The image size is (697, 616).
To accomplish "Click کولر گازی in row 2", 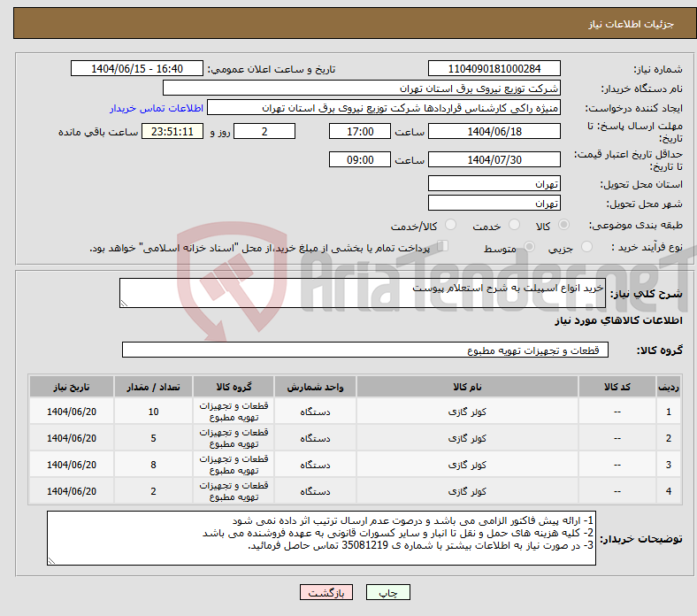I will [467, 438].
